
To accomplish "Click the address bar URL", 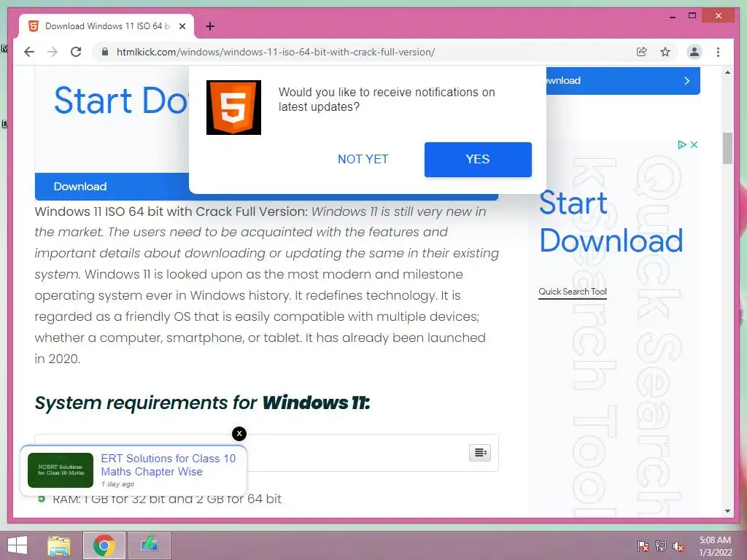I will (x=275, y=52).
